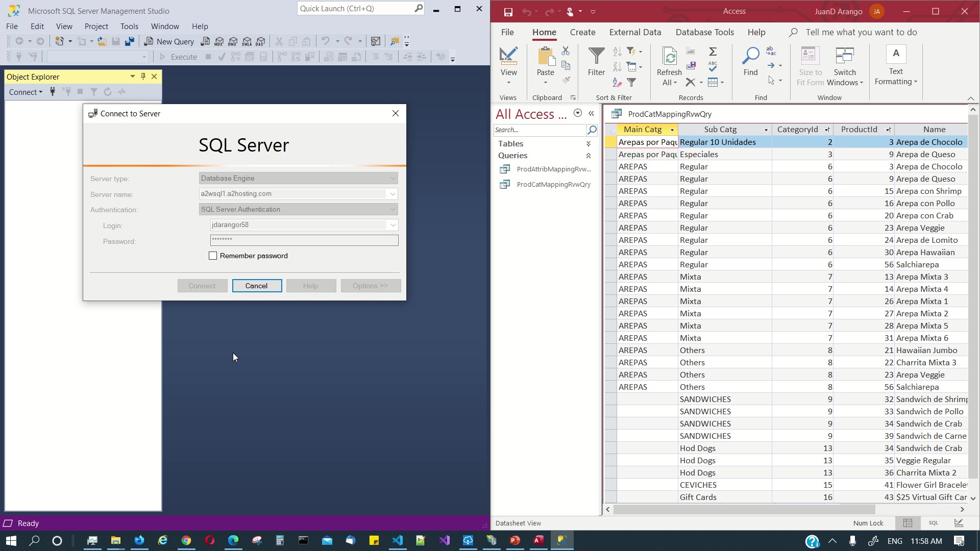
Task: Switch to the Create ribbon tab
Action: click(x=582, y=32)
